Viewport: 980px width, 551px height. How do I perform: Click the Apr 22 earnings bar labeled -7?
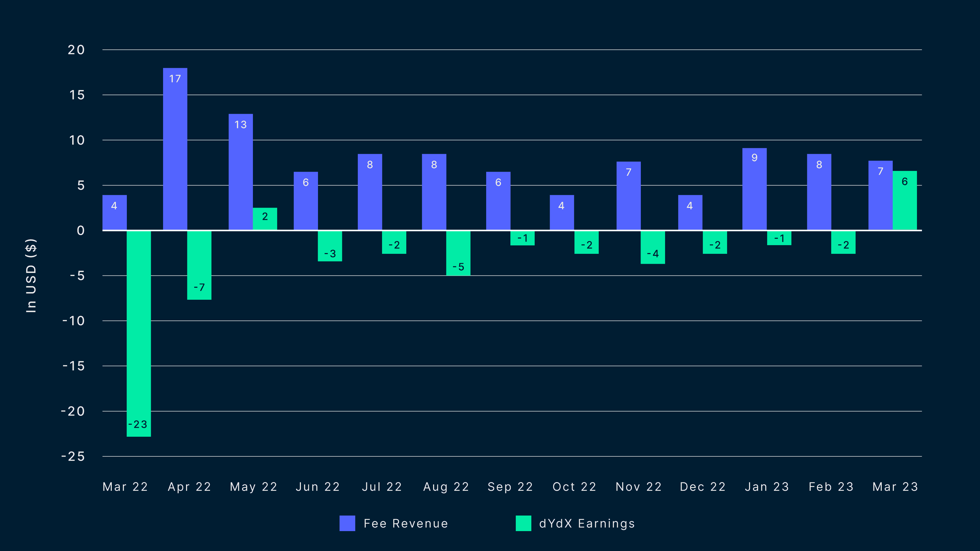[199, 265]
